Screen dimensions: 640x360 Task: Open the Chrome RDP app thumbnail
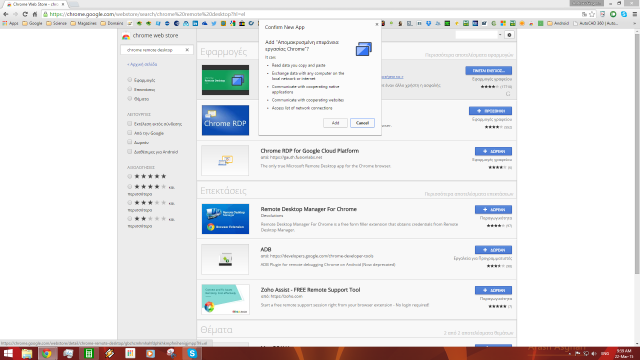coord(225,120)
